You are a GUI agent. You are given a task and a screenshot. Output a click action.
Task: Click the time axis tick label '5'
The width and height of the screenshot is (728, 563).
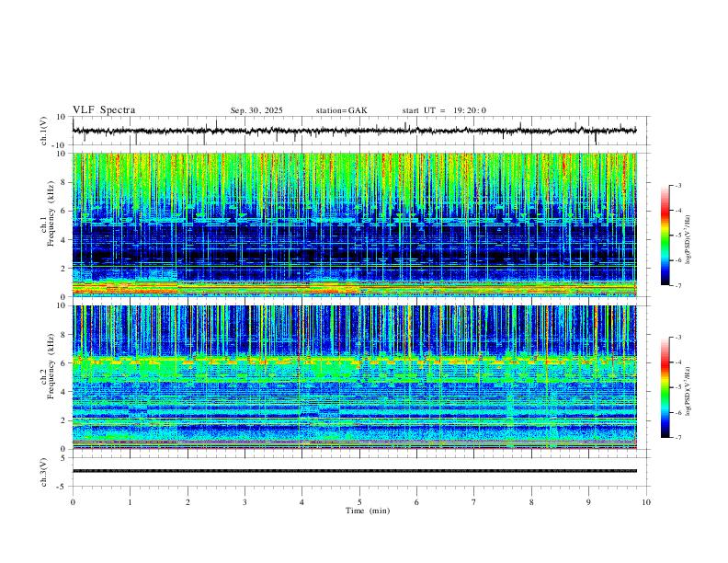[359, 502]
